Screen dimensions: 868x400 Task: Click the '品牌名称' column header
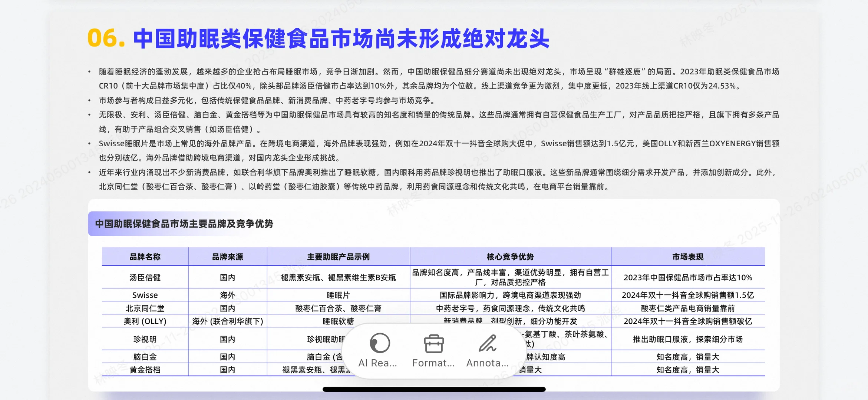(145, 256)
